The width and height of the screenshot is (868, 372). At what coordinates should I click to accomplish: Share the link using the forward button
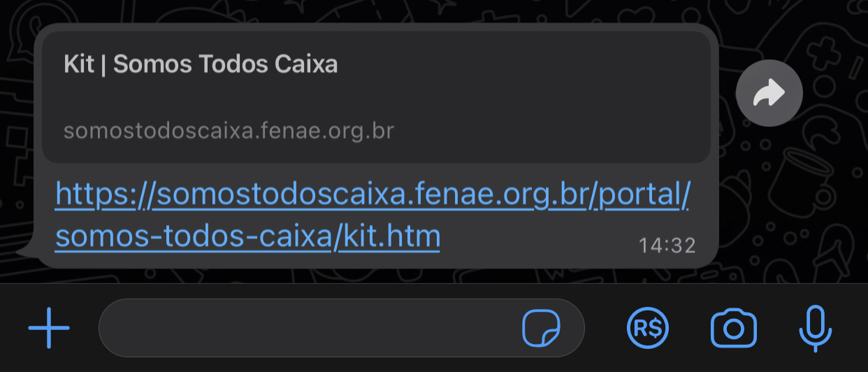tap(769, 93)
